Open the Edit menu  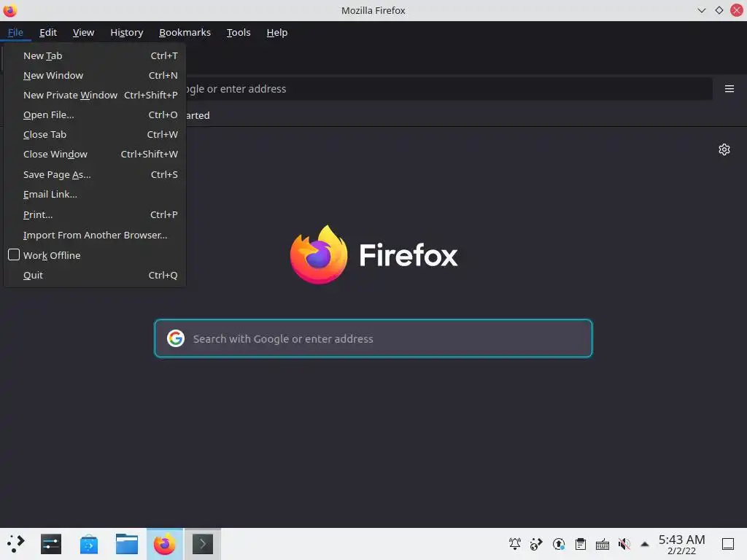(x=48, y=32)
